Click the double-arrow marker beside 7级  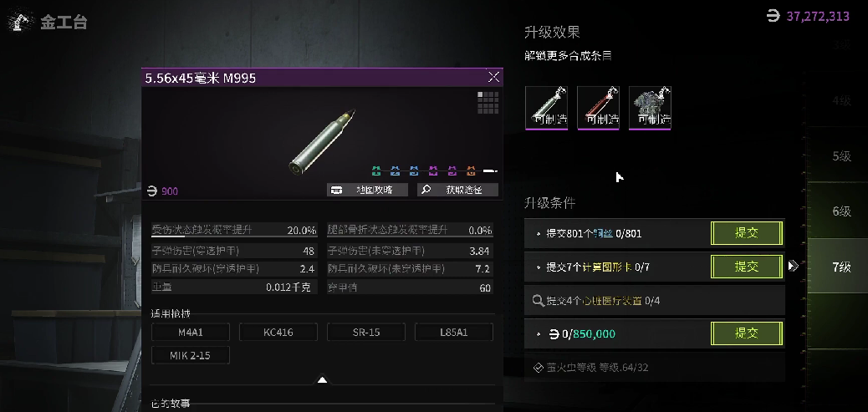[x=794, y=267]
